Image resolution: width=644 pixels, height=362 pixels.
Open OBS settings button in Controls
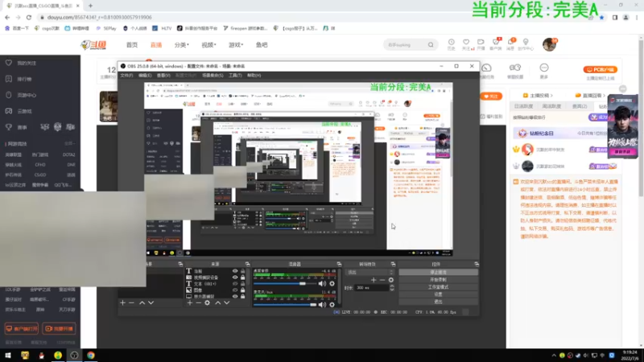(x=438, y=294)
